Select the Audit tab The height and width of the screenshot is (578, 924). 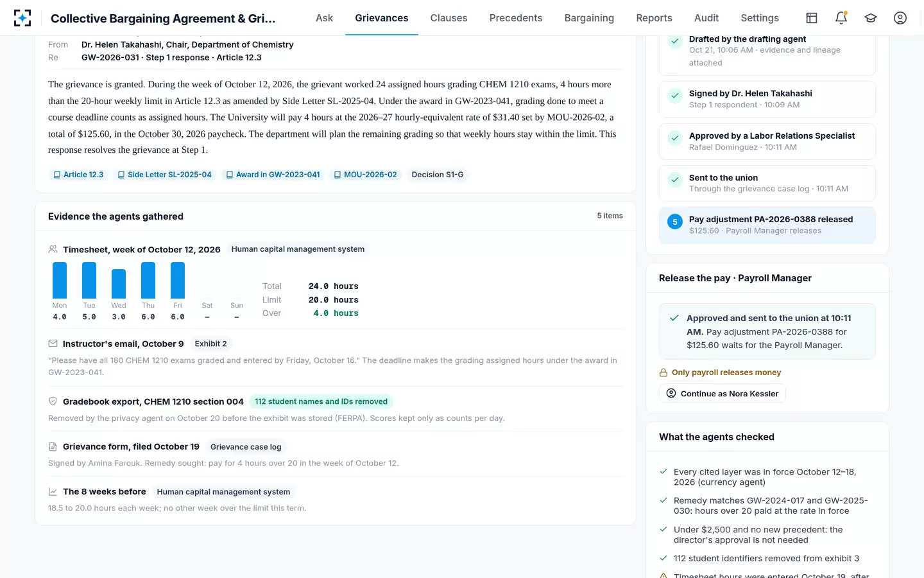(x=706, y=18)
